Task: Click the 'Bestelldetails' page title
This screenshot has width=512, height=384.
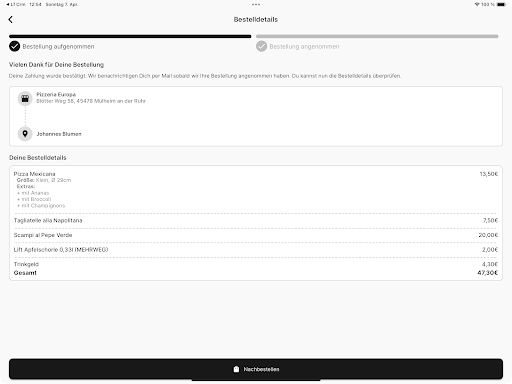Action: [256, 20]
